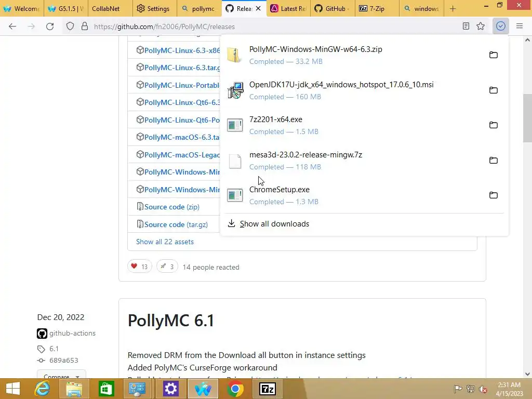Open downloaded mesa3d 7z file icon
Image resolution: width=532 pixels, height=399 pixels.
pyautogui.click(x=235, y=161)
